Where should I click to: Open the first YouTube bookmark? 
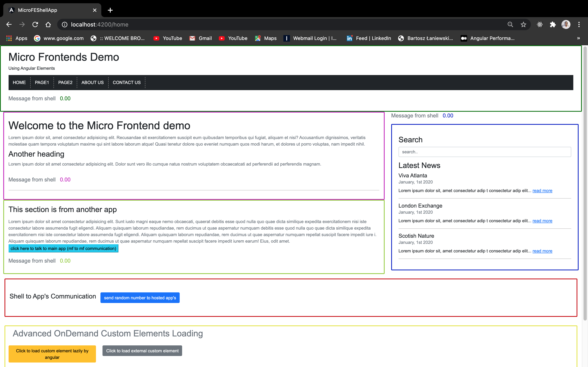click(x=167, y=38)
